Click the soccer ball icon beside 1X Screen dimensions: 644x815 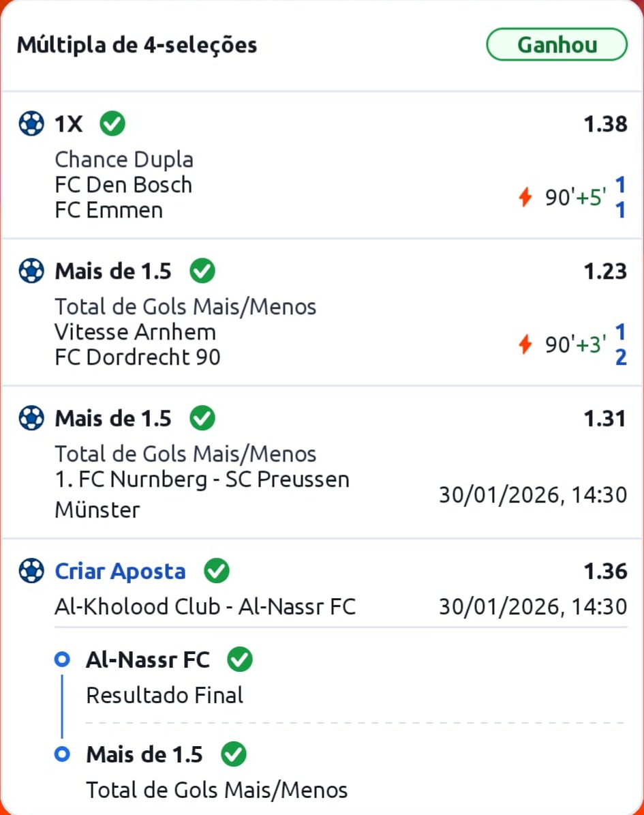coord(31,124)
